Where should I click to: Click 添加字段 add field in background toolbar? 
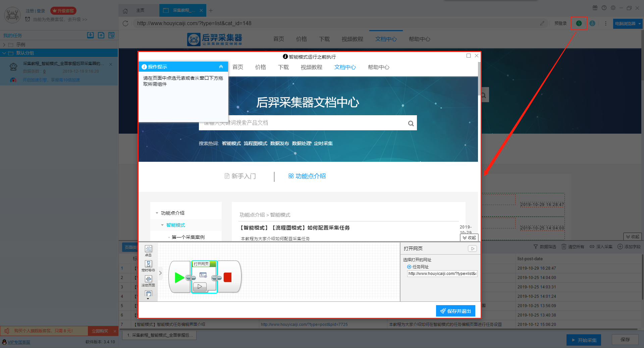pyautogui.click(x=629, y=247)
